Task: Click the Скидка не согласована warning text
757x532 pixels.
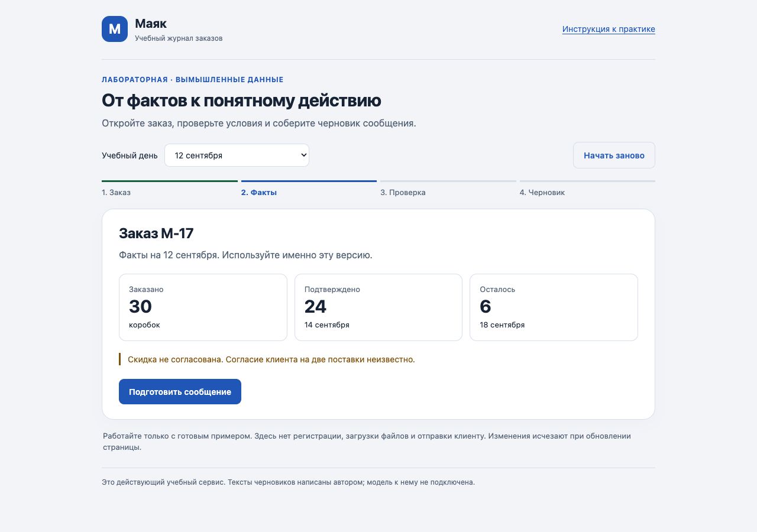Action: point(271,359)
